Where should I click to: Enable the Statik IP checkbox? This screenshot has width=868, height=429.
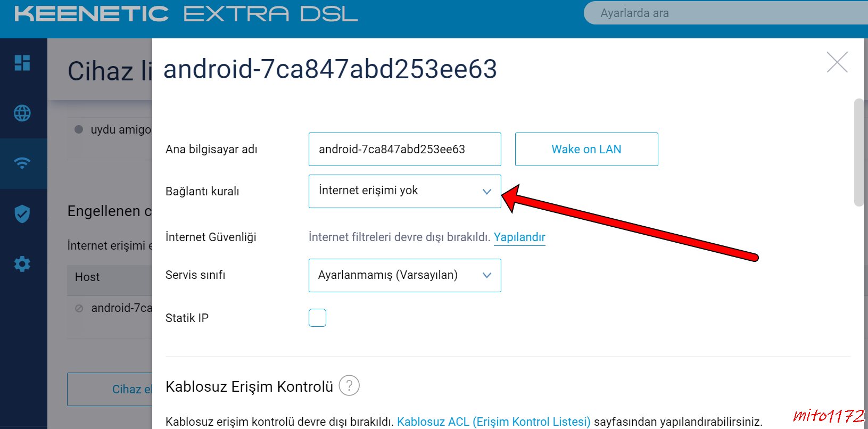tap(317, 318)
